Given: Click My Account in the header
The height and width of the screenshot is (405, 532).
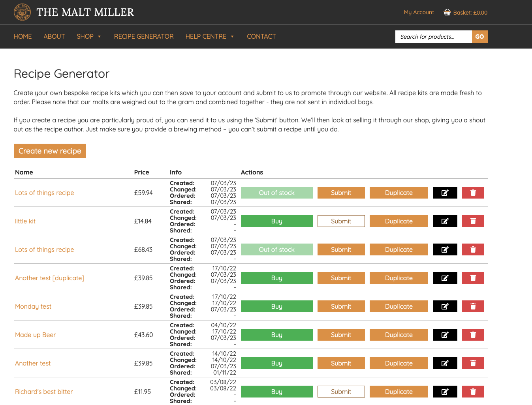Looking at the screenshot, I should [419, 12].
